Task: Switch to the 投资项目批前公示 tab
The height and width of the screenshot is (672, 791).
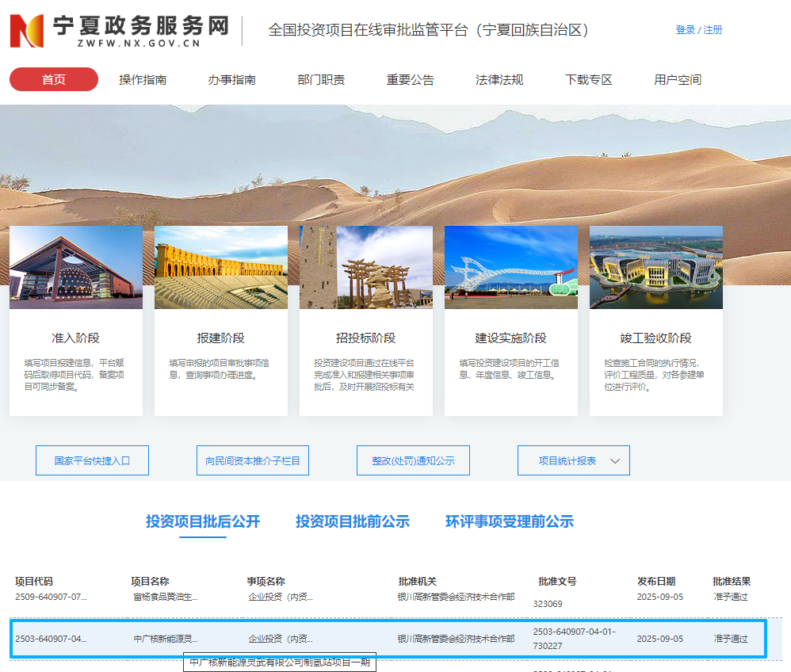Action: click(x=352, y=521)
